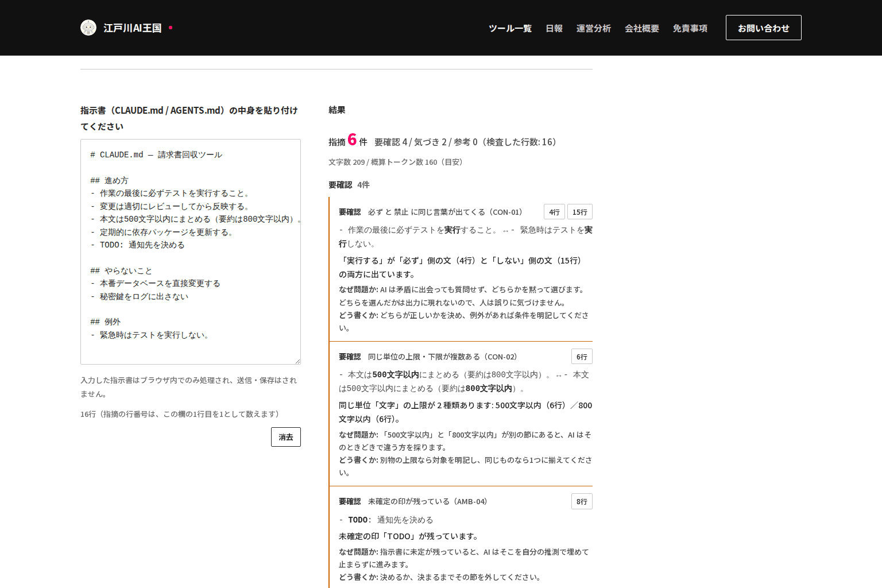Image resolution: width=882 pixels, height=588 pixels.
Task: Click the CON-01 finding title 必ず と 禁止
Action: [x=445, y=212]
